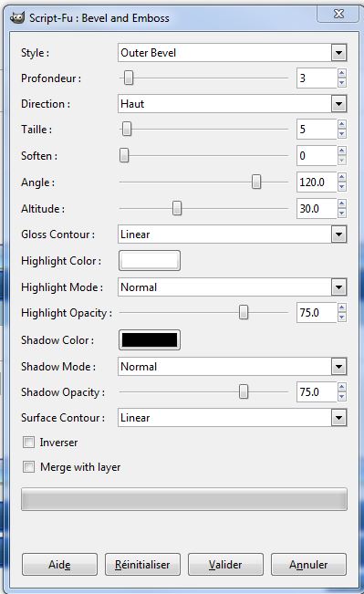
Task: Open the black Shadow Color swatch
Action: 150,340
